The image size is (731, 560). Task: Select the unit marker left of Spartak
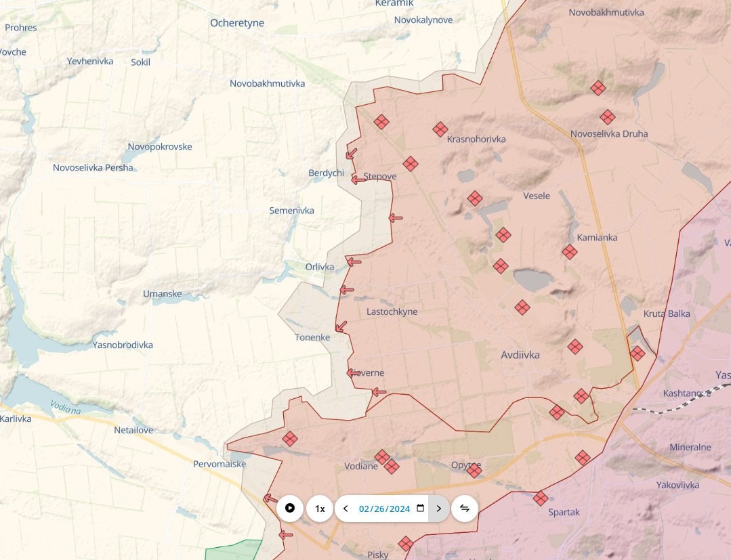pyautogui.click(x=541, y=498)
